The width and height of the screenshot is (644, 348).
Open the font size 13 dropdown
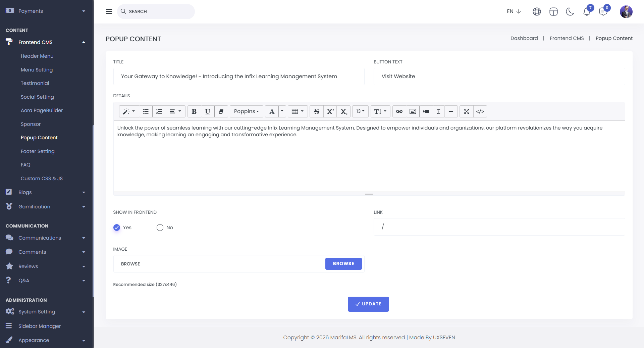point(360,111)
